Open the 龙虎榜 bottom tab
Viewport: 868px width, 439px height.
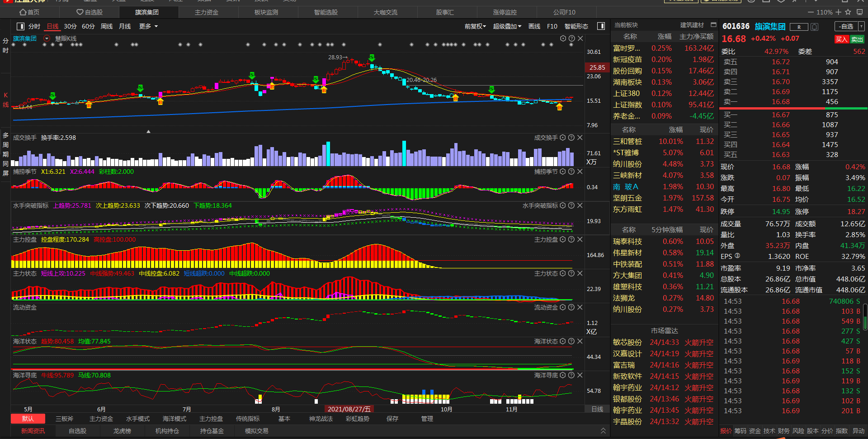pyautogui.click(x=122, y=431)
